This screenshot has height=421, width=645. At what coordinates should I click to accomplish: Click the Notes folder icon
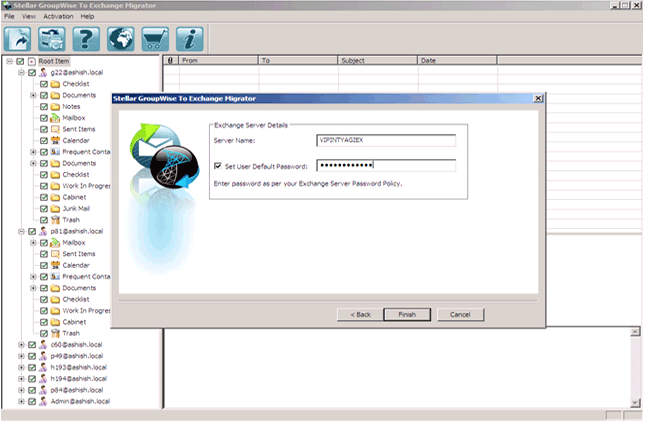(55, 107)
